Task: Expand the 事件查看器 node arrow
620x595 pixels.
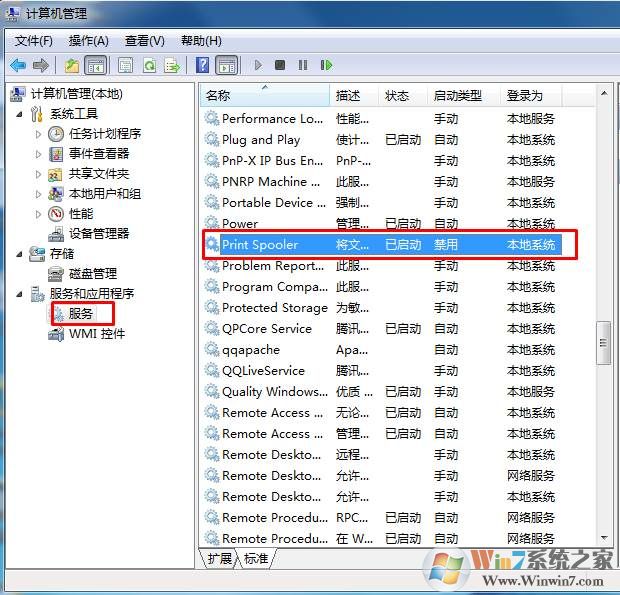Action: pos(38,154)
